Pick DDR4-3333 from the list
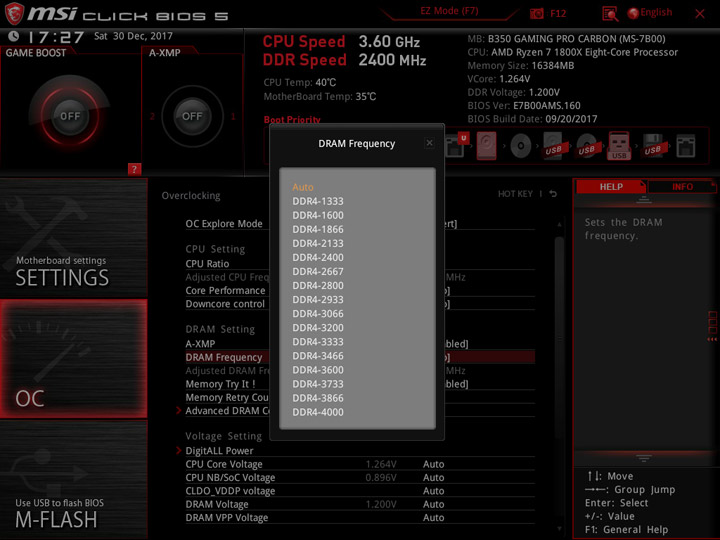720x540 pixels. [318, 342]
